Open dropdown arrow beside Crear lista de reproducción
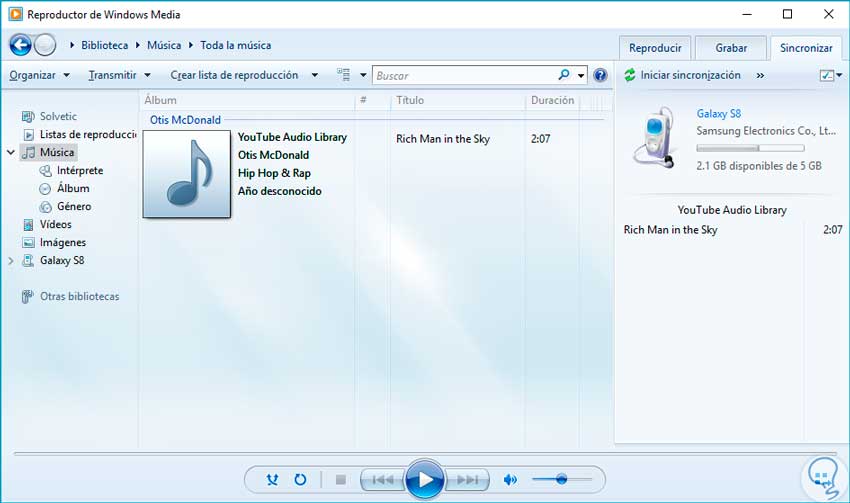The image size is (850, 503). [314, 75]
